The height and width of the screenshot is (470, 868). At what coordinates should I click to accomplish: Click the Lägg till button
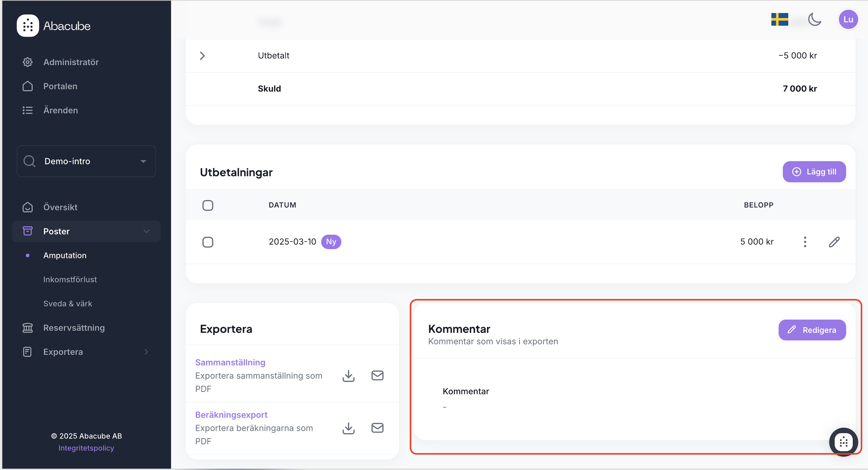(814, 172)
